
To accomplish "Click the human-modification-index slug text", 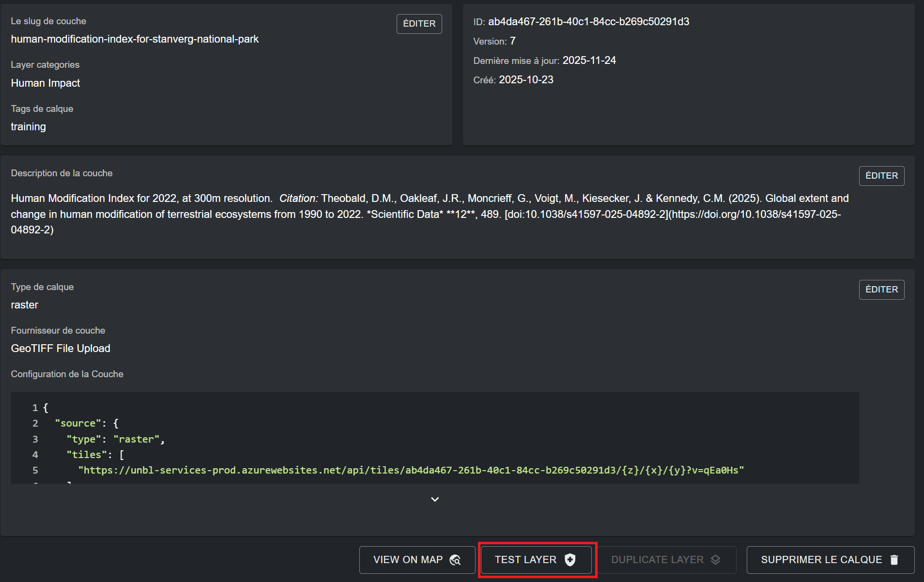I will [135, 39].
